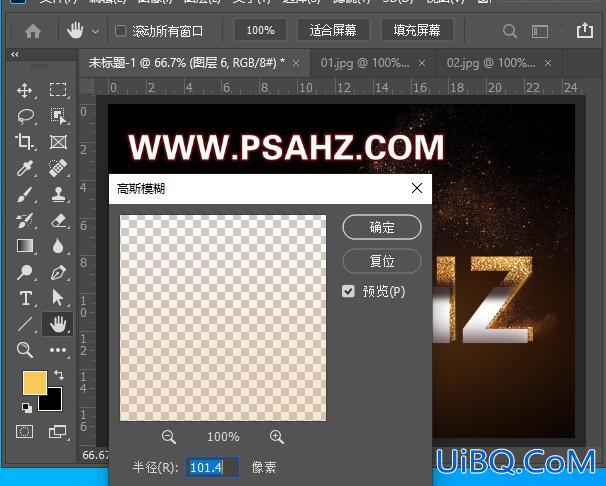Click the 100% zoom button
The height and width of the screenshot is (486, 606).
[x=260, y=30]
